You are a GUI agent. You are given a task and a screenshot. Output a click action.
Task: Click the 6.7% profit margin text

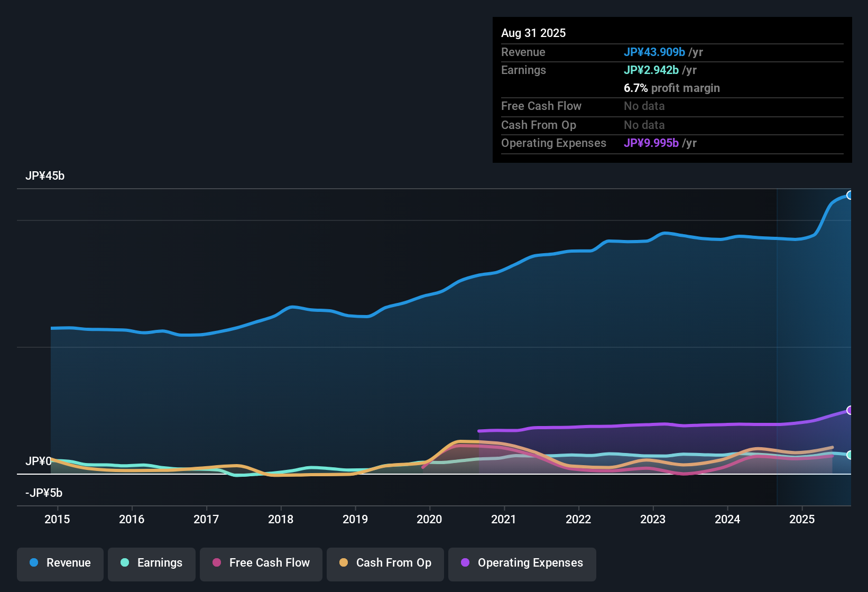[x=672, y=88]
